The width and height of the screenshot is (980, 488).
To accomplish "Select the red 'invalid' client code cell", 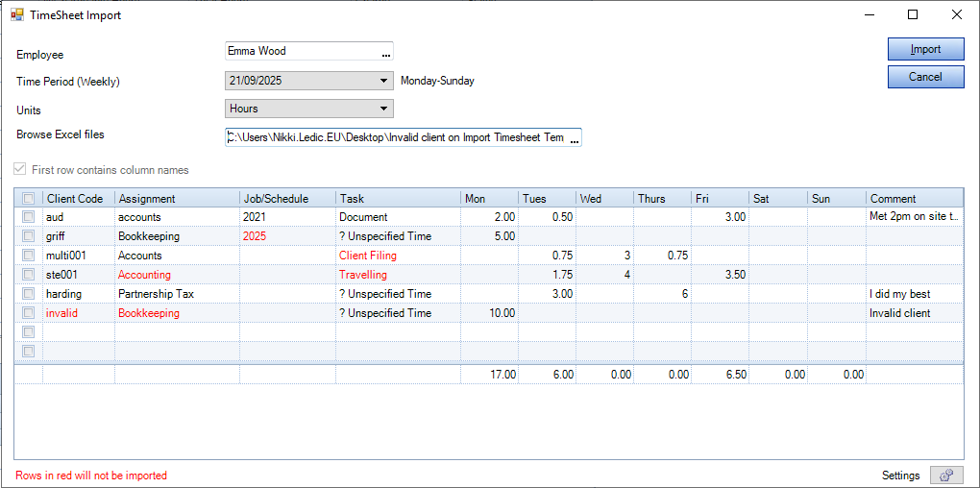I will (x=78, y=313).
